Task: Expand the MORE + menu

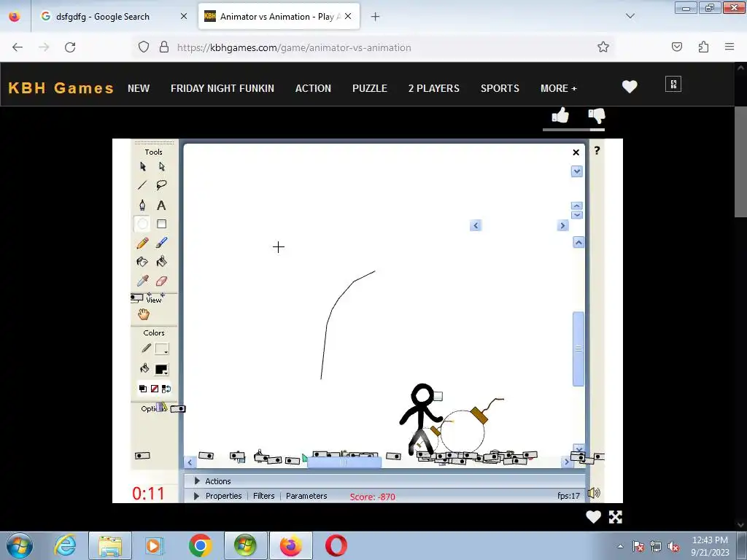Action: [x=558, y=88]
